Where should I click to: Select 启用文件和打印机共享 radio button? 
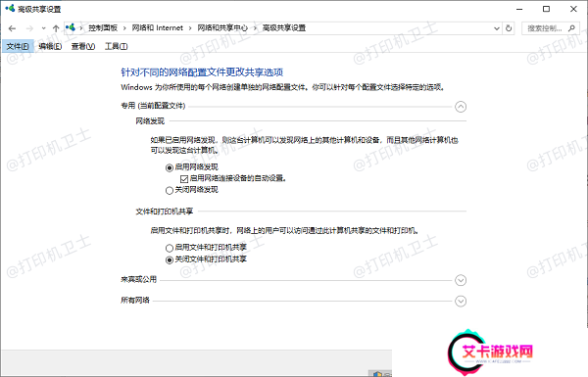pyautogui.click(x=170, y=248)
